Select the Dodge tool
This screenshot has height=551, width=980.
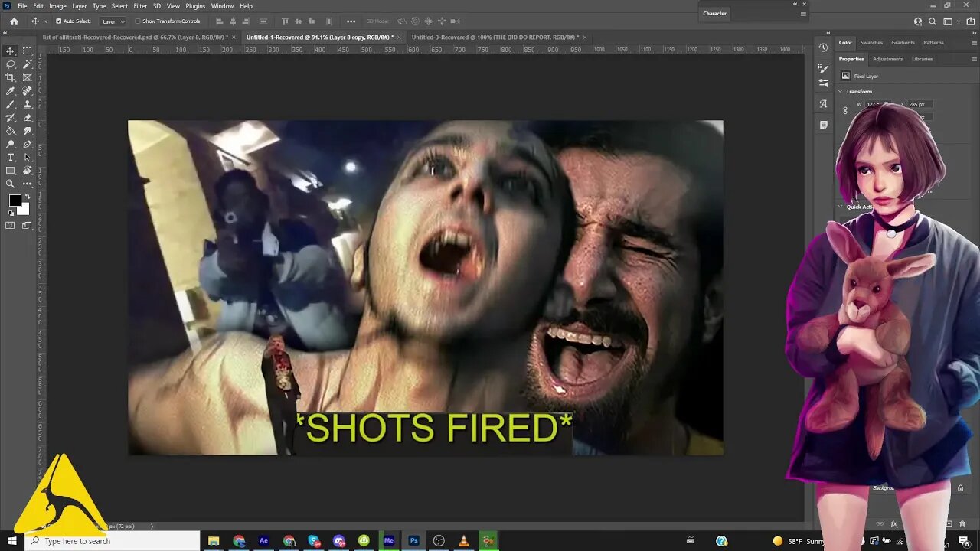tap(11, 144)
